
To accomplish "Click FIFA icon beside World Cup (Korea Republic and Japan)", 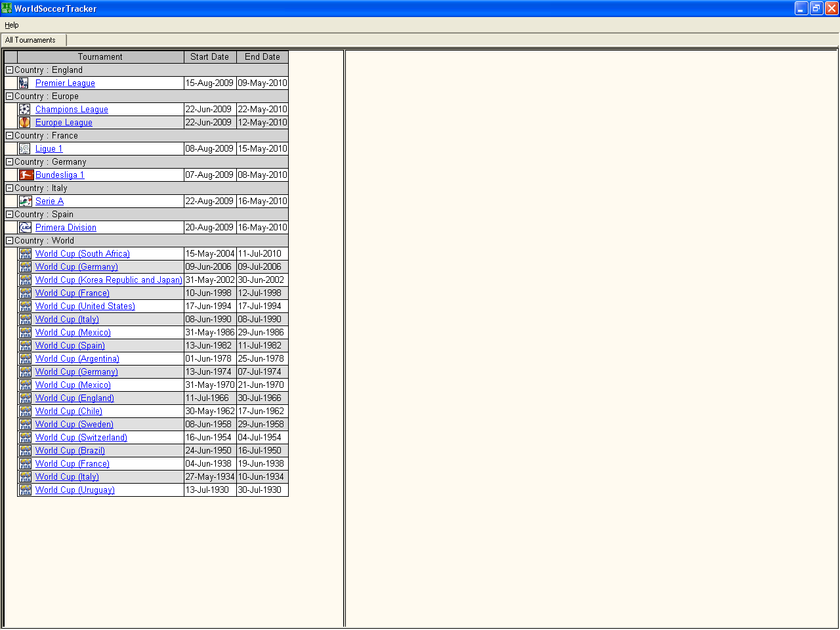I will (26, 280).
